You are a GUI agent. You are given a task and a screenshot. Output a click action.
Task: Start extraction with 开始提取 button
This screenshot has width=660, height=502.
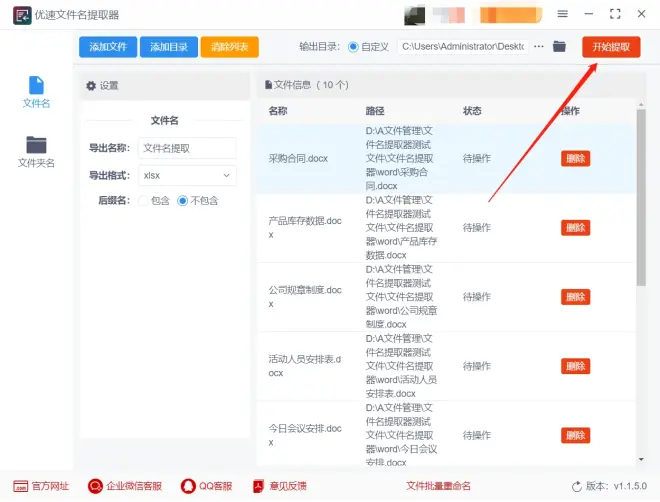click(611, 47)
